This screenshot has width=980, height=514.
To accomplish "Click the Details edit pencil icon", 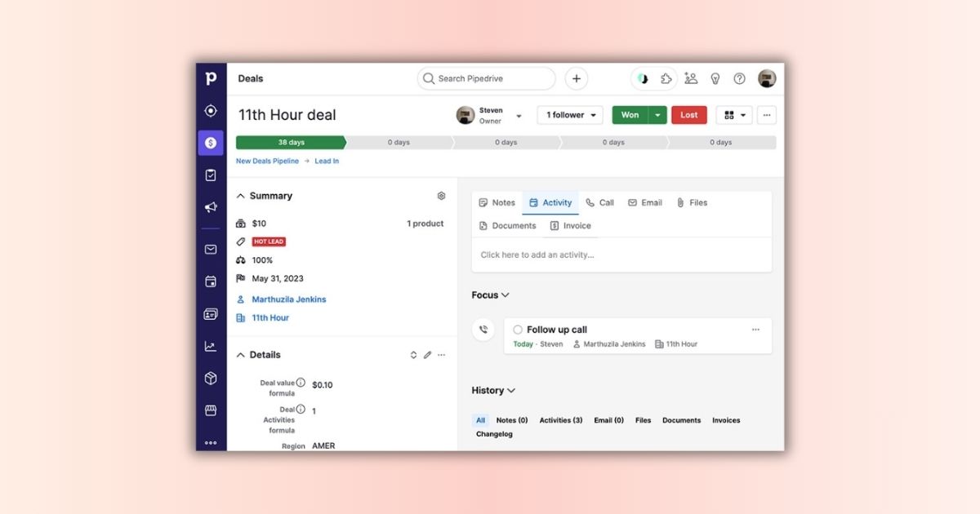I will [x=427, y=355].
